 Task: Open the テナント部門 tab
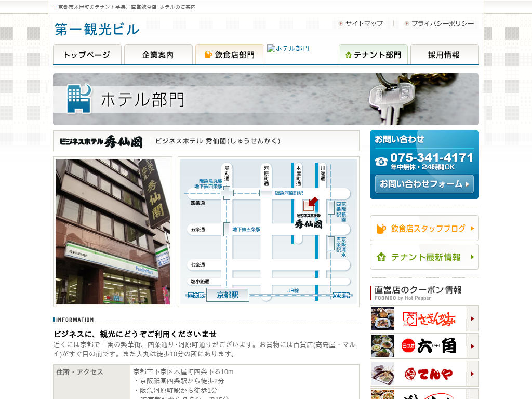[x=373, y=55]
